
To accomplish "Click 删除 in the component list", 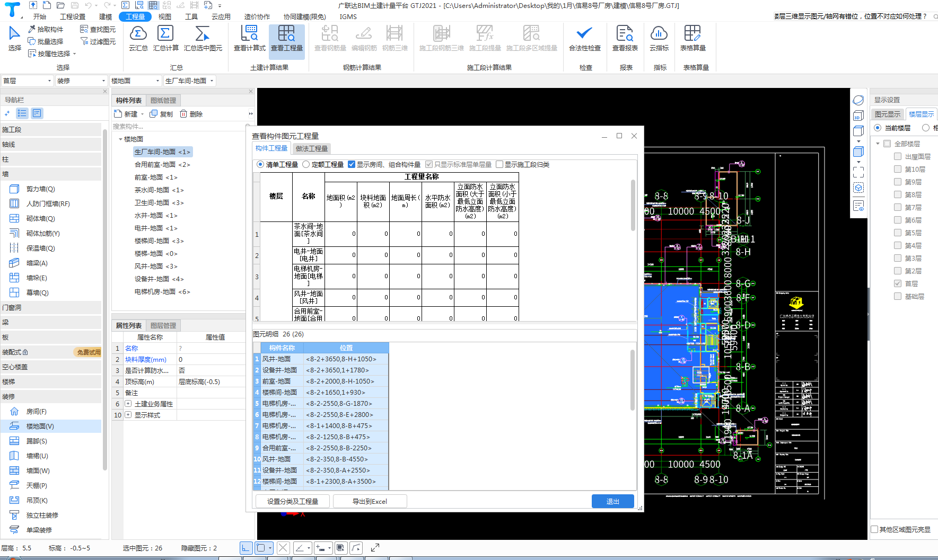I will tap(191, 114).
